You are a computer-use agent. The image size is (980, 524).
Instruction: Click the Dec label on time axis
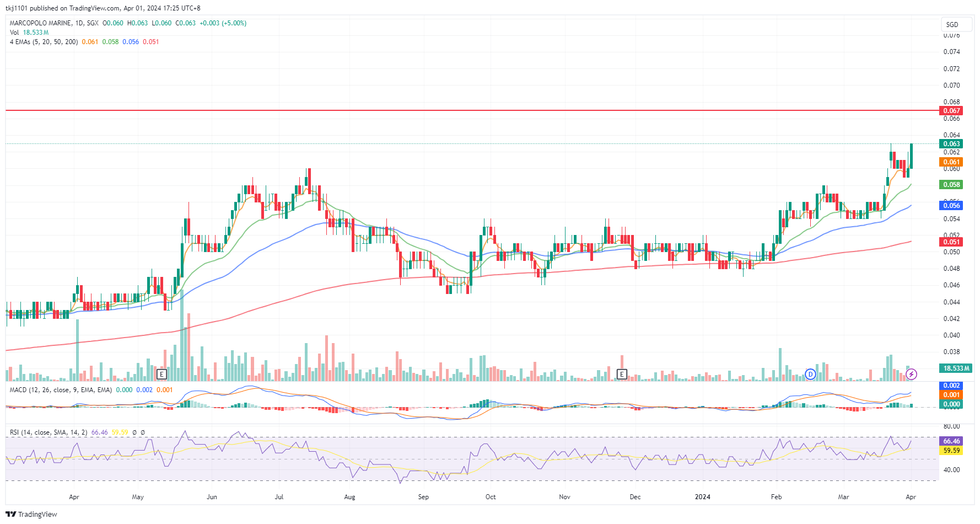pos(636,497)
